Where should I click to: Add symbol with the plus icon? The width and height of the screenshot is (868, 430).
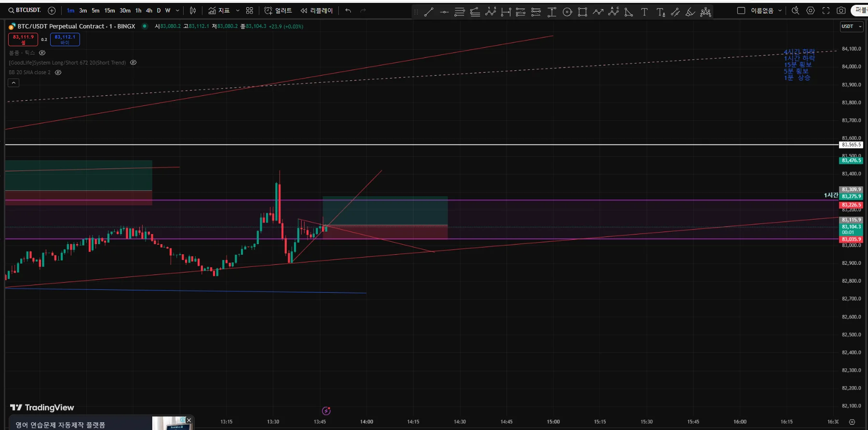[x=52, y=11]
